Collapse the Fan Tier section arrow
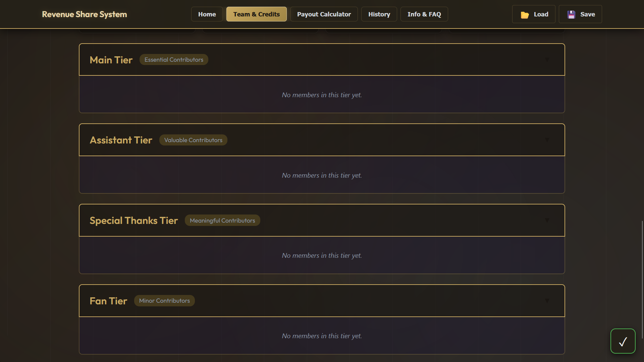644x362 pixels. pyautogui.click(x=547, y=301)
